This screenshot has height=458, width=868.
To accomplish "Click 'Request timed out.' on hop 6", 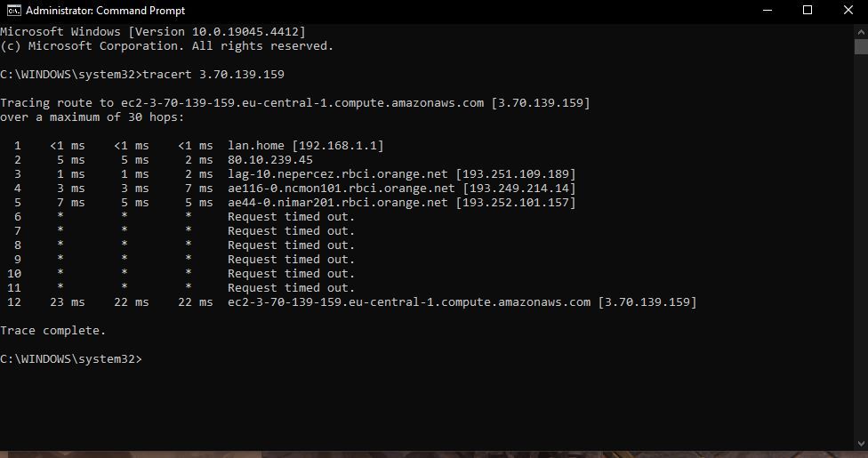I will [x=291, y=216].
